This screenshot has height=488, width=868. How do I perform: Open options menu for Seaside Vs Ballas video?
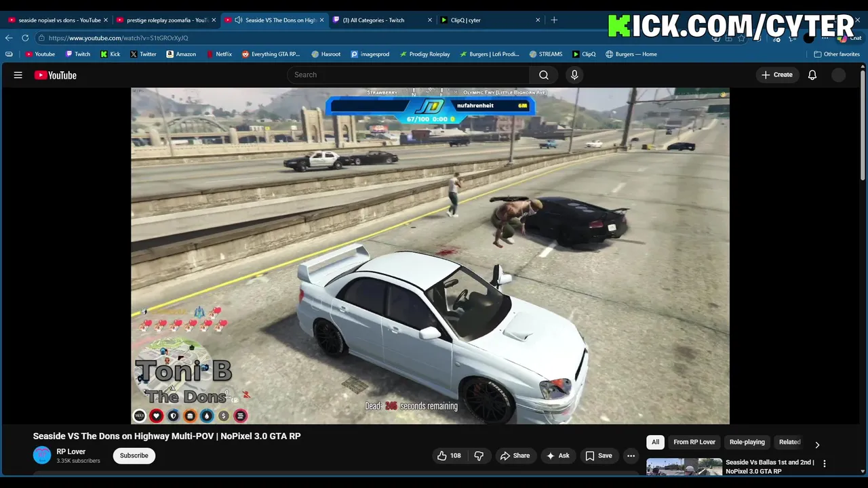tap(825, 464)
